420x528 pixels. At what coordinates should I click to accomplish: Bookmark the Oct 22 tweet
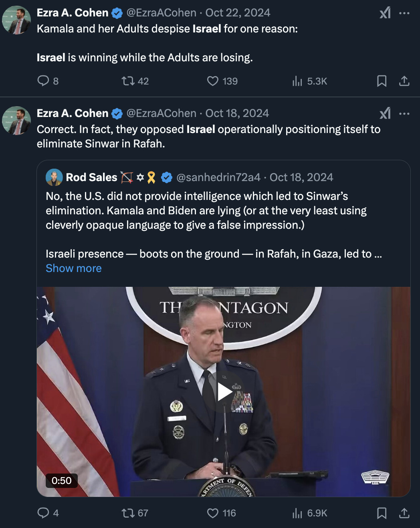(x=382, y=81)
